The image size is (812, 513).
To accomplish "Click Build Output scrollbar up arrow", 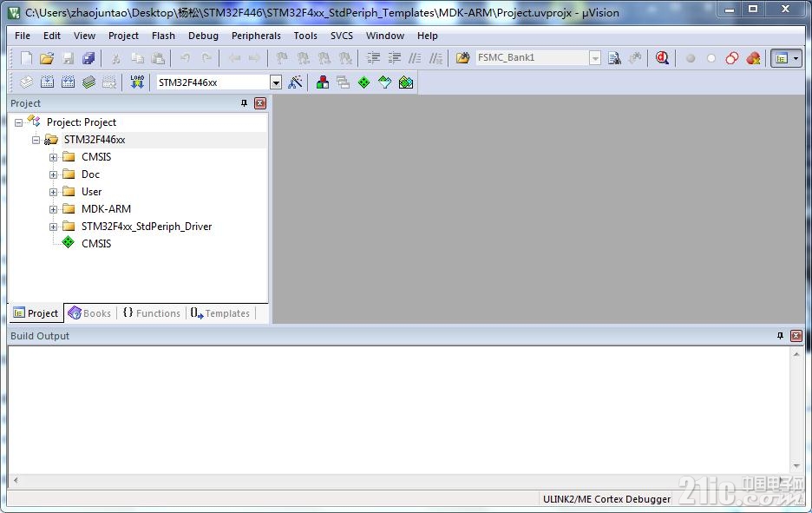I will (796, 354).
